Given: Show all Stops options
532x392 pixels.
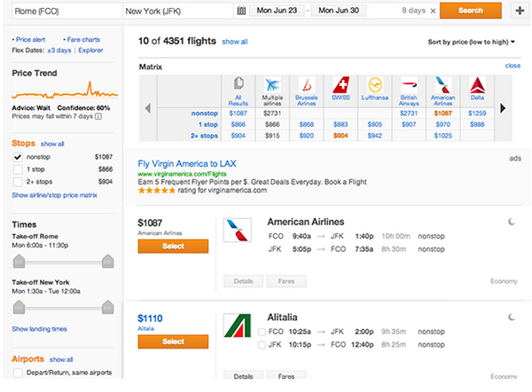Looking at the screenshot, I should coord(52,144).
